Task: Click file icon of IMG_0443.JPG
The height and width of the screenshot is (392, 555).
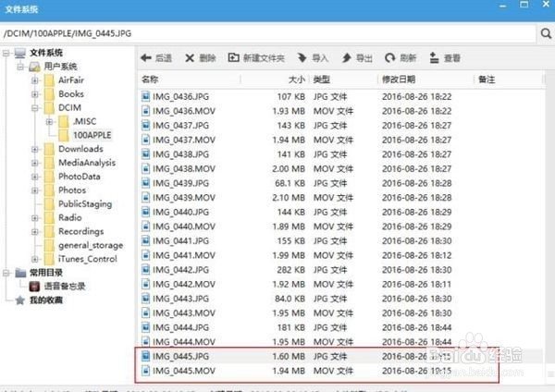Action: (x=145, y=299)
